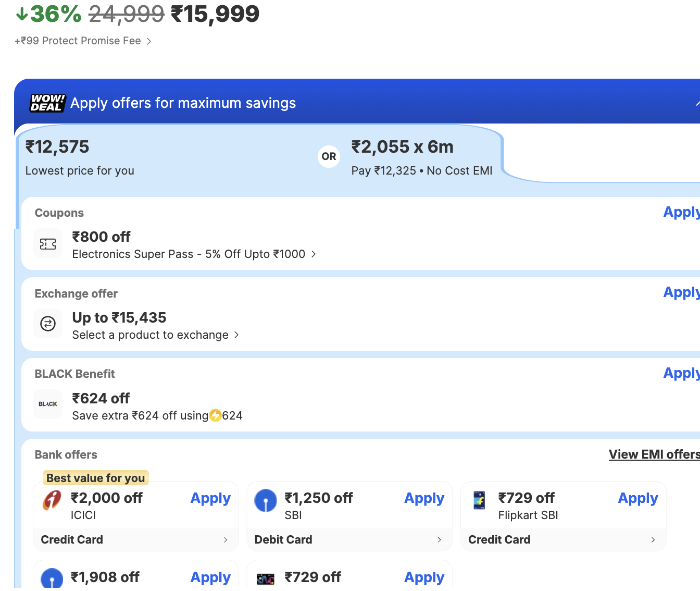The height and width of the screenshot is (591, 700).
Task: Click the BLACK membership logo icon
Action: tap(48, 404)
